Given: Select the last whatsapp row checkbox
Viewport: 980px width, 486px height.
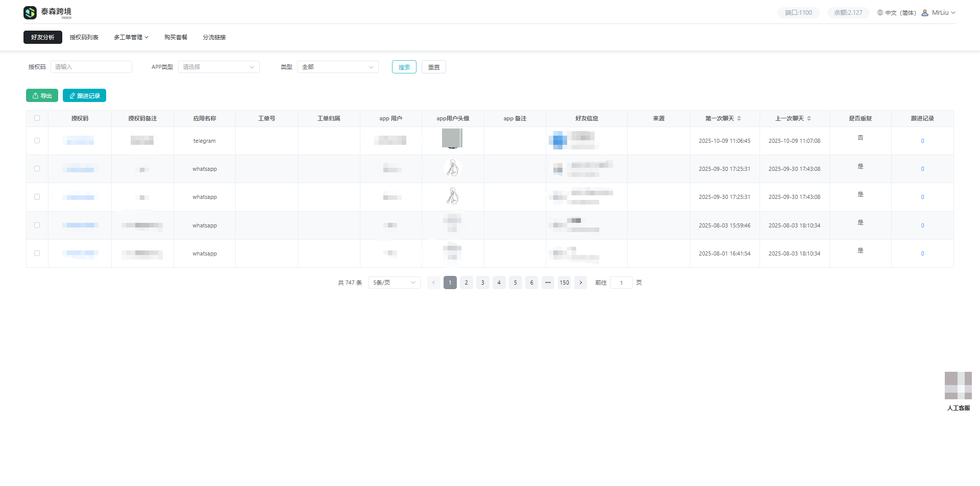Looking at the screenshot, I should (x=37, y=253).
